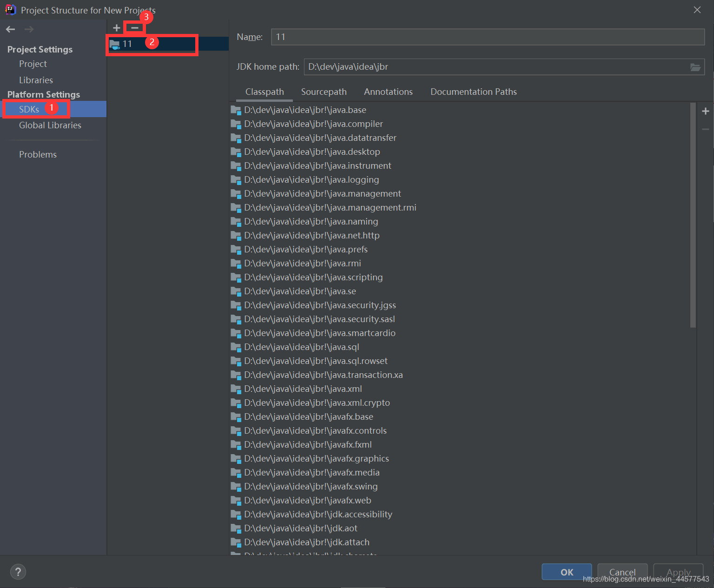
Task: Remove selected SDK with minus icon
Action: 135,28
